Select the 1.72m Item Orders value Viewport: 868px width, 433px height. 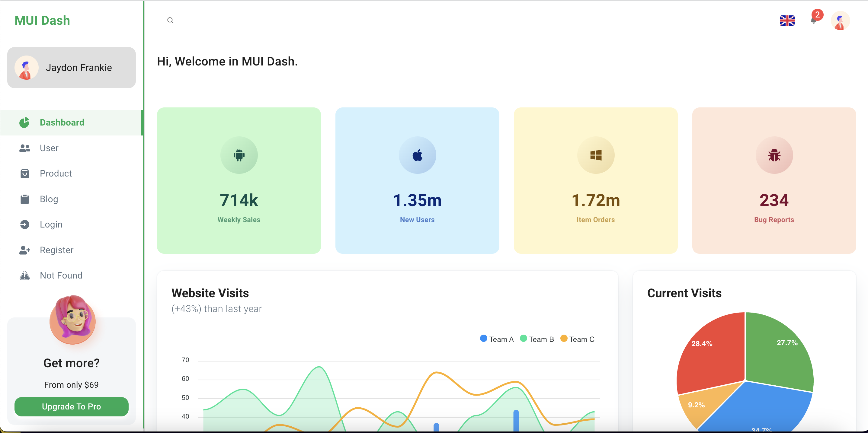click(x=595, y=200)
